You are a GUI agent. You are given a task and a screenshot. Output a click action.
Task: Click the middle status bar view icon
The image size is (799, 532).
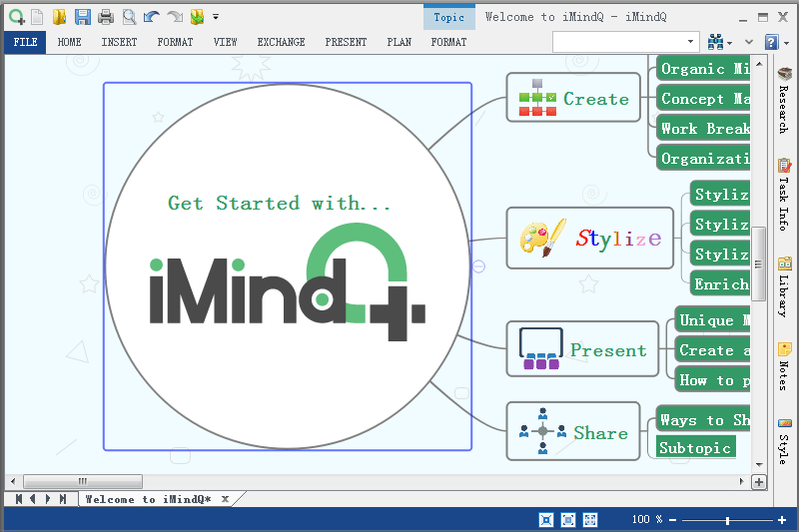pyautogui.click(x=568, y=520)
